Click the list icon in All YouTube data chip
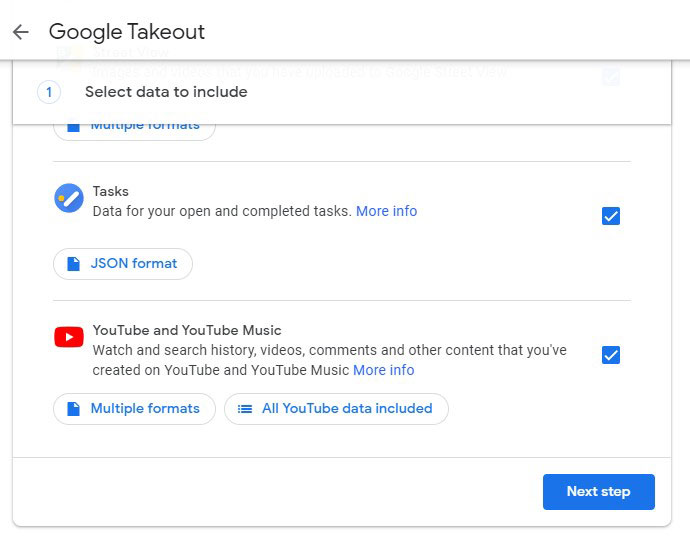 click(x=245, y=409)
